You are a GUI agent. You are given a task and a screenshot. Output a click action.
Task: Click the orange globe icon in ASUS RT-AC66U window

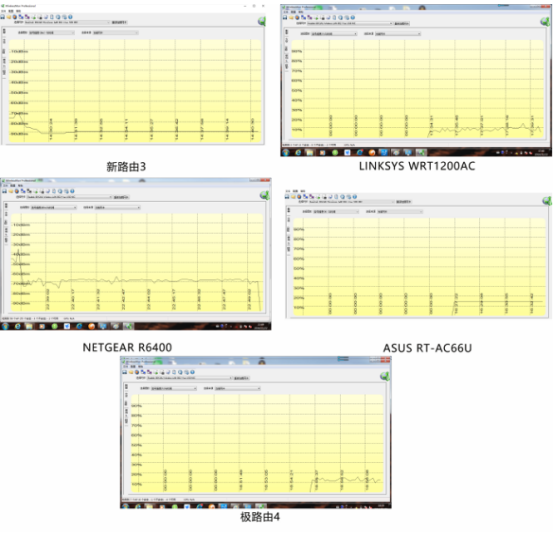[299, 197]
